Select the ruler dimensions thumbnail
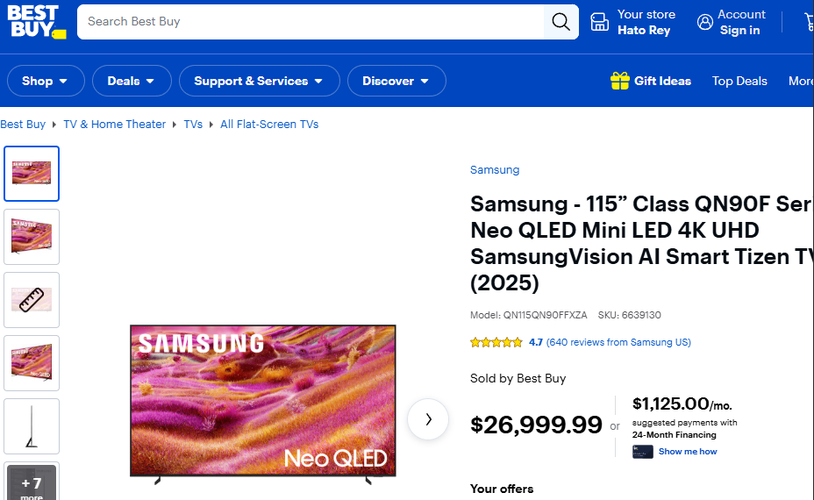Image resolution: width=814 pixels, height=500 pixels. click(32, 300)
